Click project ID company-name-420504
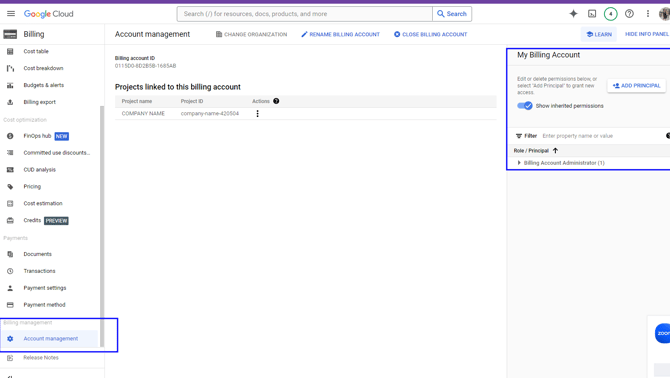The height and width of the screenshot is (378, 670). tap(210, 114)
